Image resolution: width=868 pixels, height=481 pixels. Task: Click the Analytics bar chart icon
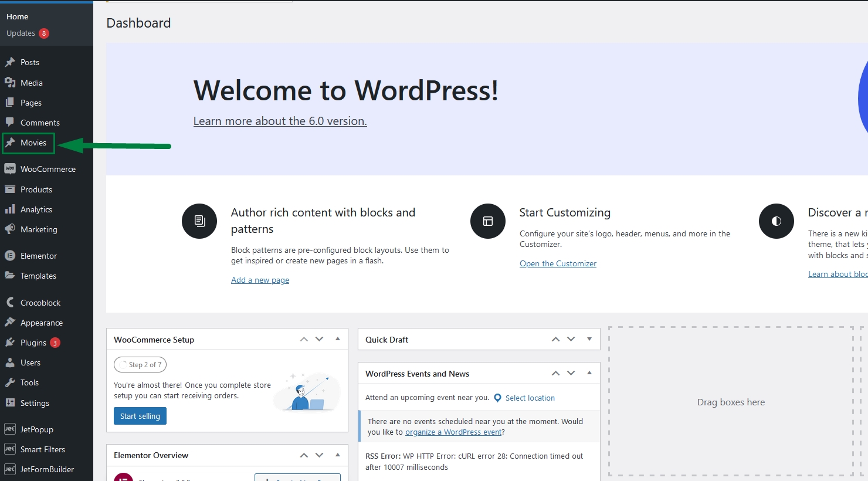(x=10, y=209)
